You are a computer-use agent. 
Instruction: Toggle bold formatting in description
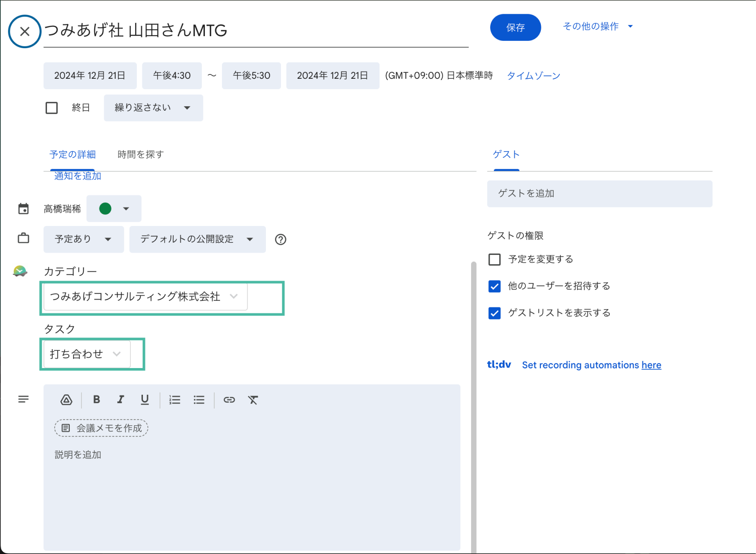pos(96,400)
